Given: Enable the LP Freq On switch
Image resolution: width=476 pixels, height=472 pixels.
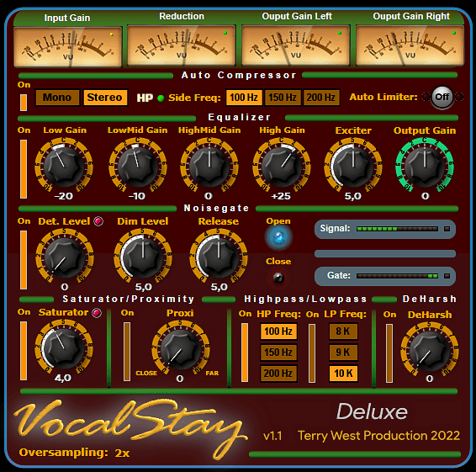Looking at the screenshot, I should (312, 353).
